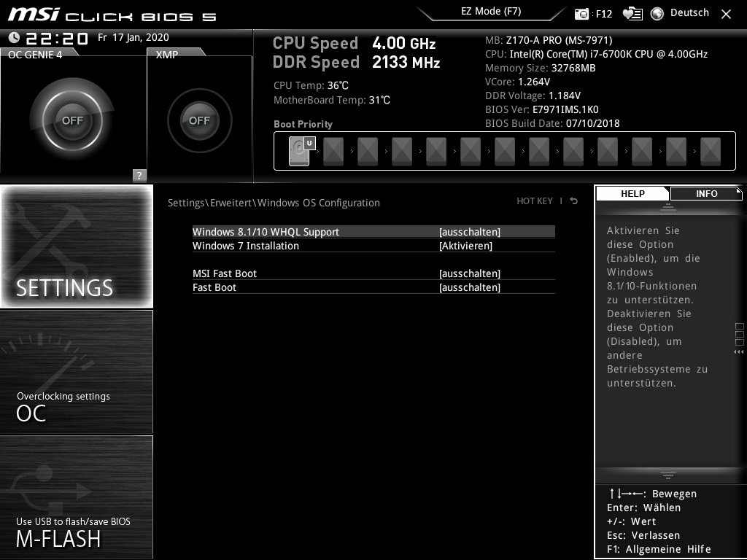This screenshot has width=747, height=560.
Task: Change Windows 7 Installation value [Aktivieren]
Action: [465, 246]
